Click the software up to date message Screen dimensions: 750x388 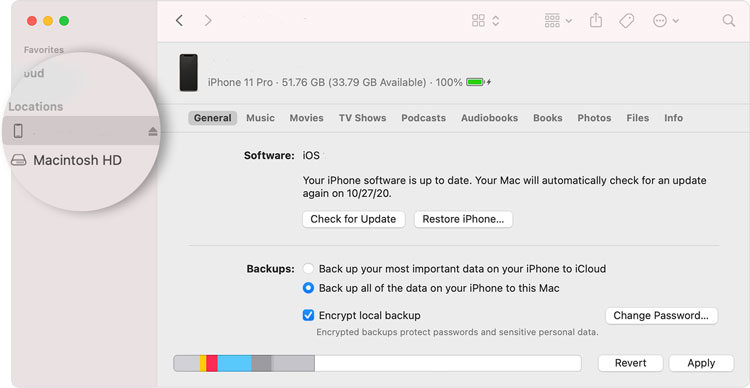click(504, 187)
